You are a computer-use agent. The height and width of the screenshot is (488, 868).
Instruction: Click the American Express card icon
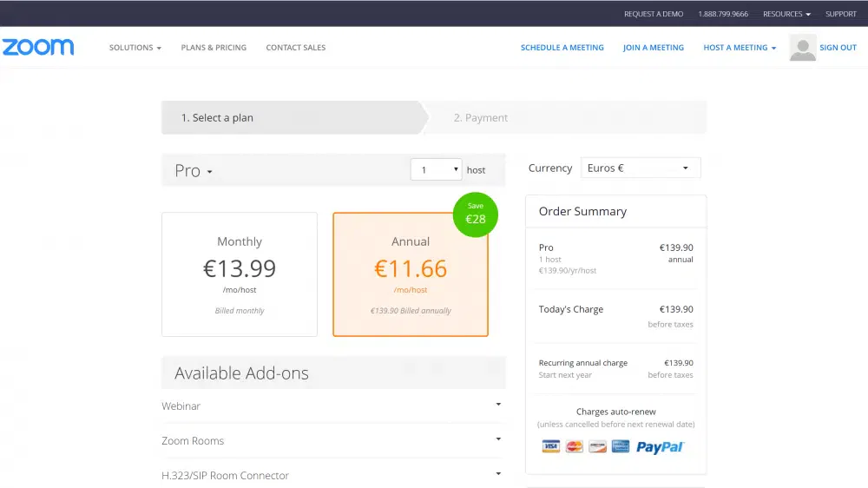click(x=620, y=446)
